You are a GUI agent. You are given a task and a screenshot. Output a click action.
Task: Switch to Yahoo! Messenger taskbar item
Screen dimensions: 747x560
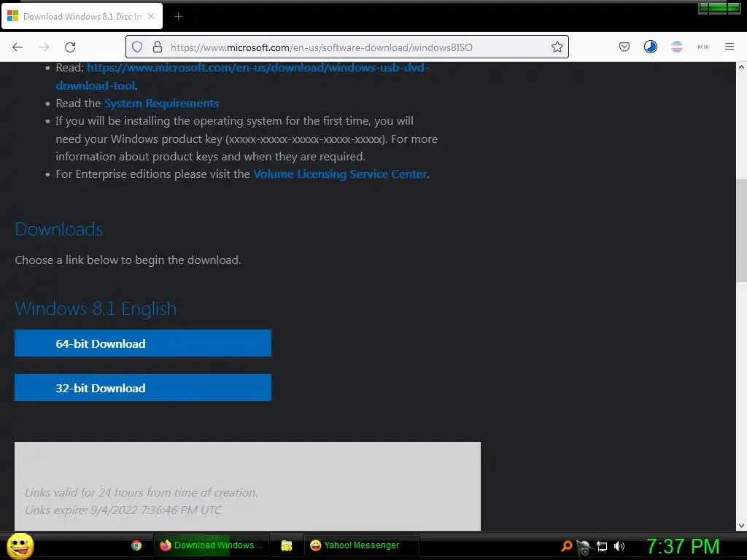tap(362, 545)
